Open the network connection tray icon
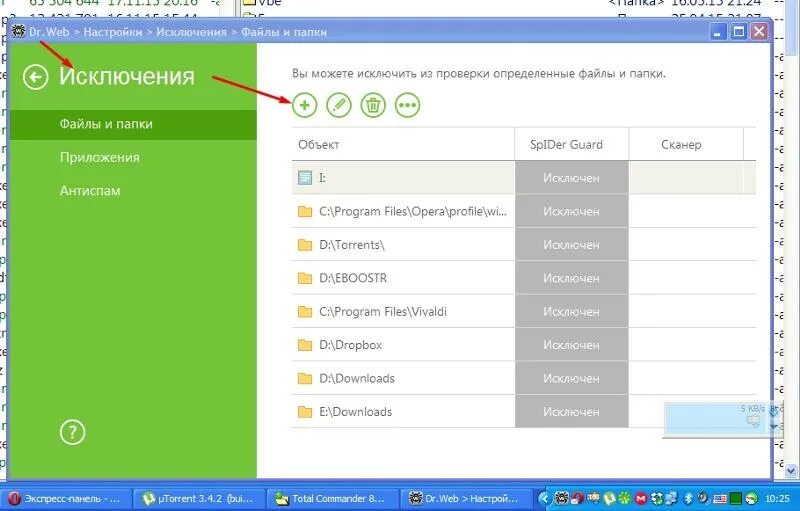This screenshot has width=800, height=511. click(670, 498)
